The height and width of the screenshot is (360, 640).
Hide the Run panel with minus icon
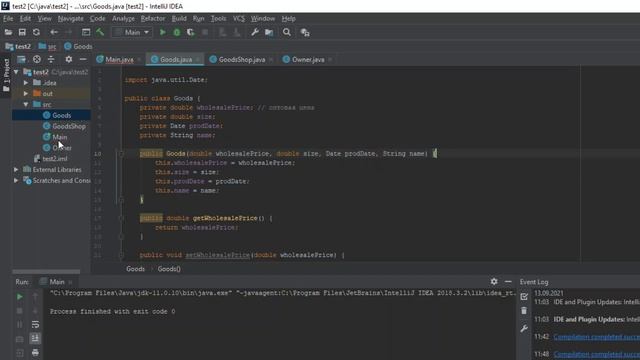pos(508,282)
